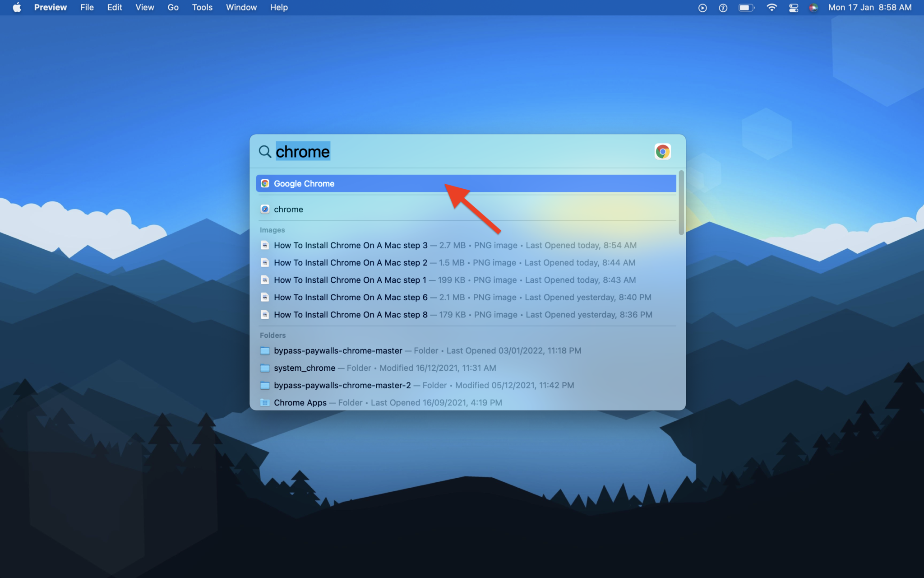Screen dimensions: 924x578
Task: Click the PNG file icon for step 8
Action: click(265, 314)
